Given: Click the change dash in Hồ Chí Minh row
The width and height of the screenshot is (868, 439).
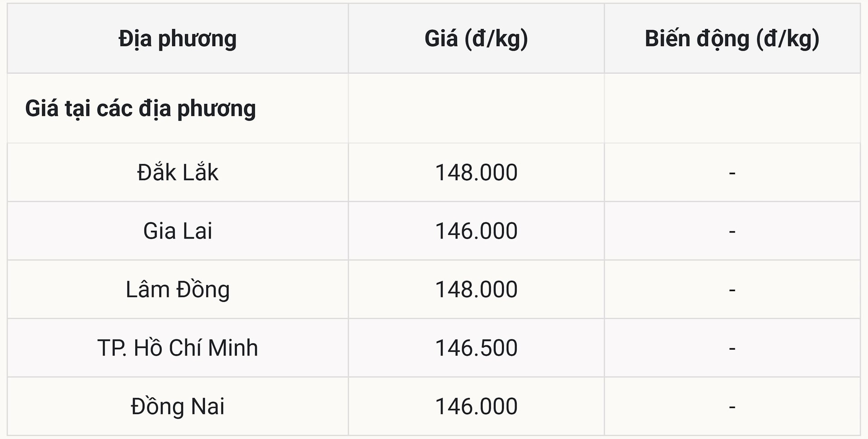Looking at the screenshot, I should coord(732,348).
